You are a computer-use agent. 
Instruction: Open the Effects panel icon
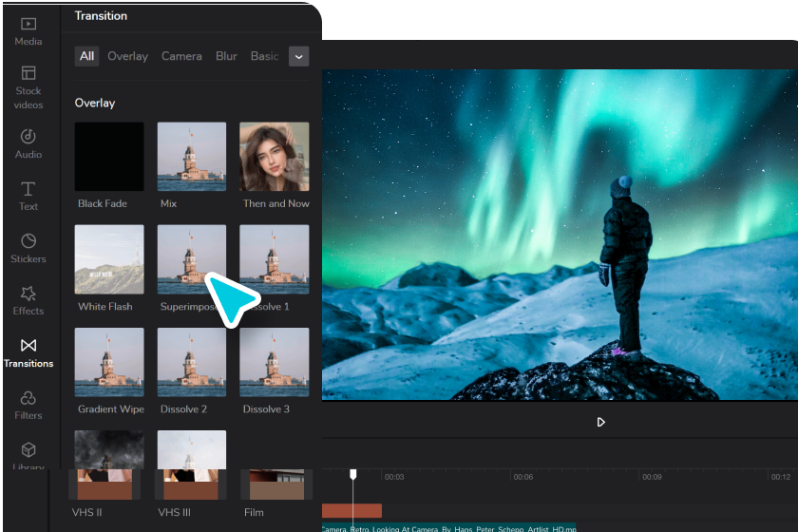tap(28, 294)
